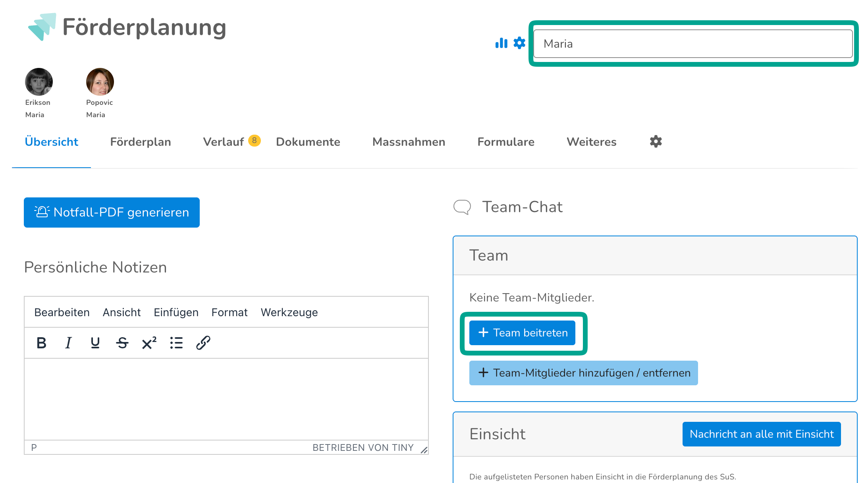Click the Team beitreten button

click(522, 333)
